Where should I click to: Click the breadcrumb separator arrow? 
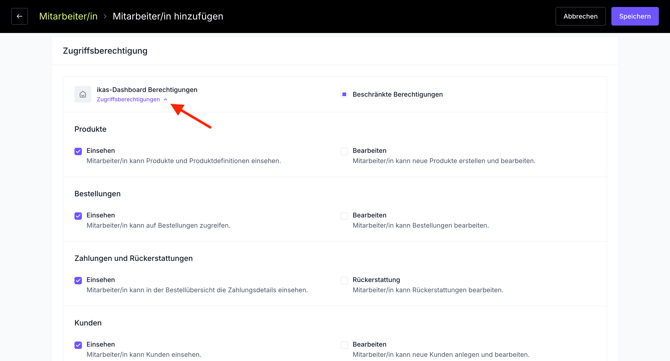[105, 17]
